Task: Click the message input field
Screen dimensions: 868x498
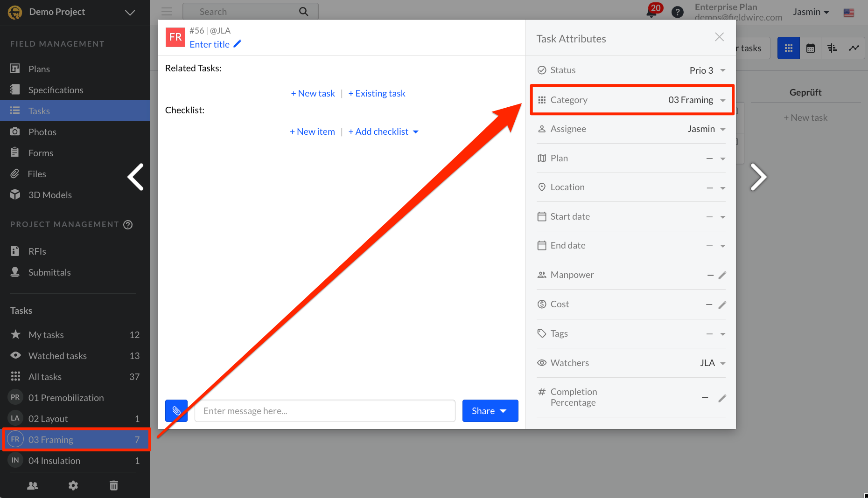Action: (325, 411)
